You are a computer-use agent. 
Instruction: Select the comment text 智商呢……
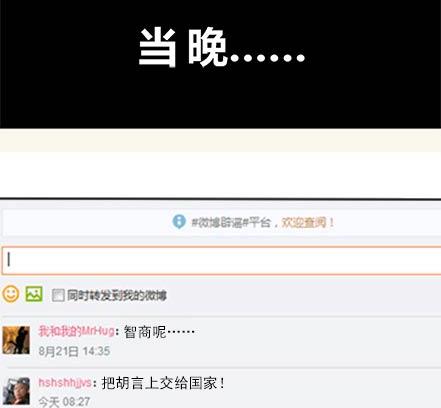[x=159, y=332]
